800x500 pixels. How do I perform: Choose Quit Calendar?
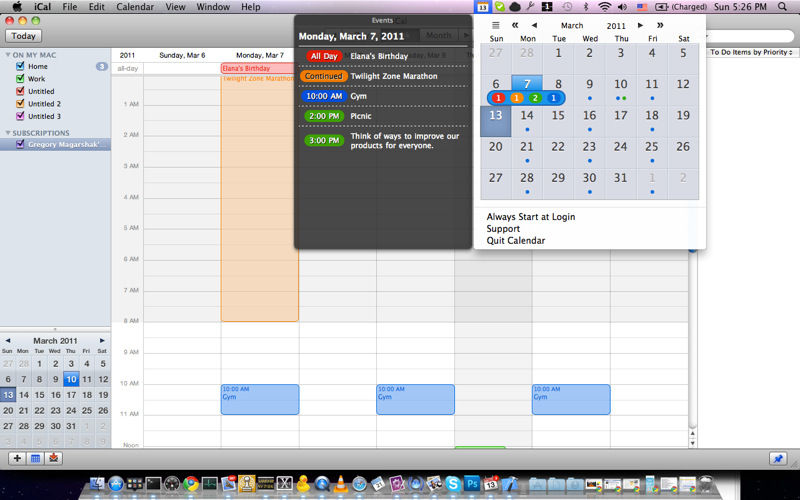(515, 240)
